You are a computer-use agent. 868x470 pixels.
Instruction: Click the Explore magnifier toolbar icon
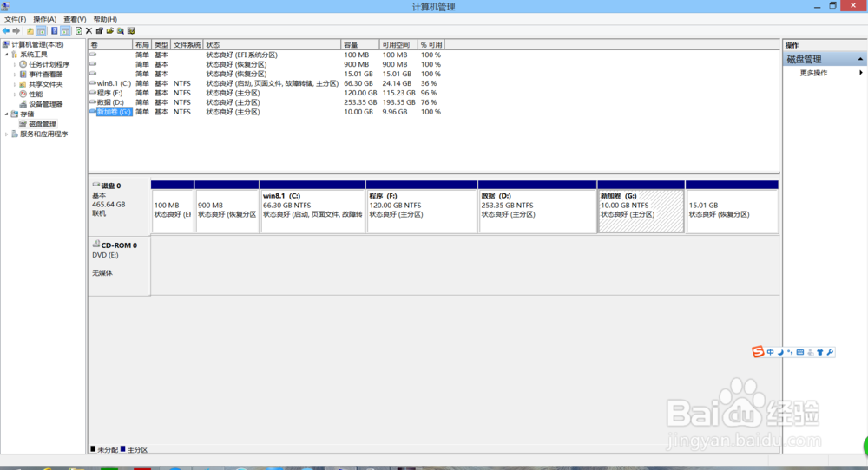120,31
